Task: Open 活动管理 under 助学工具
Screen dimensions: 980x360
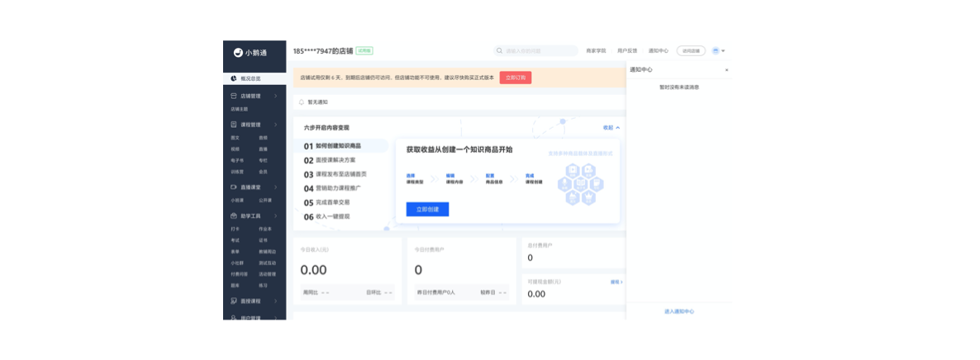Action: point(267,274)
